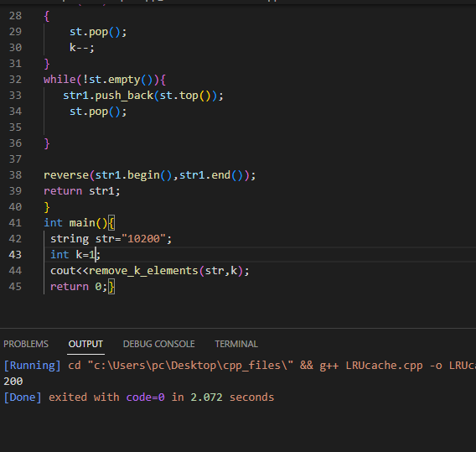476x452 pixels.
Task: Click line number 28 in the gutter
Action: click(x=15, y=16)
